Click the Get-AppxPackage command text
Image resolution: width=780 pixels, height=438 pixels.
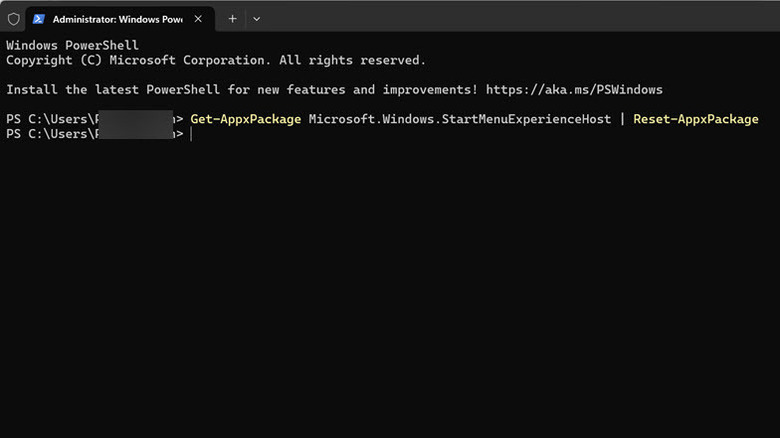coord(245,119)
